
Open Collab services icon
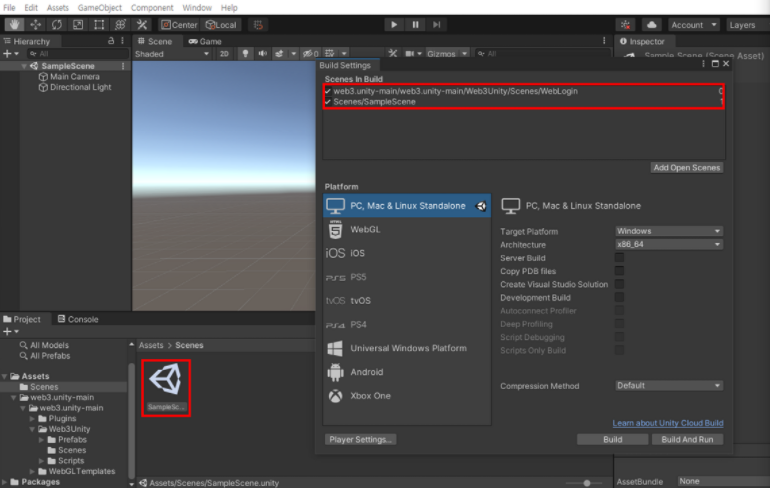[625, 25]
